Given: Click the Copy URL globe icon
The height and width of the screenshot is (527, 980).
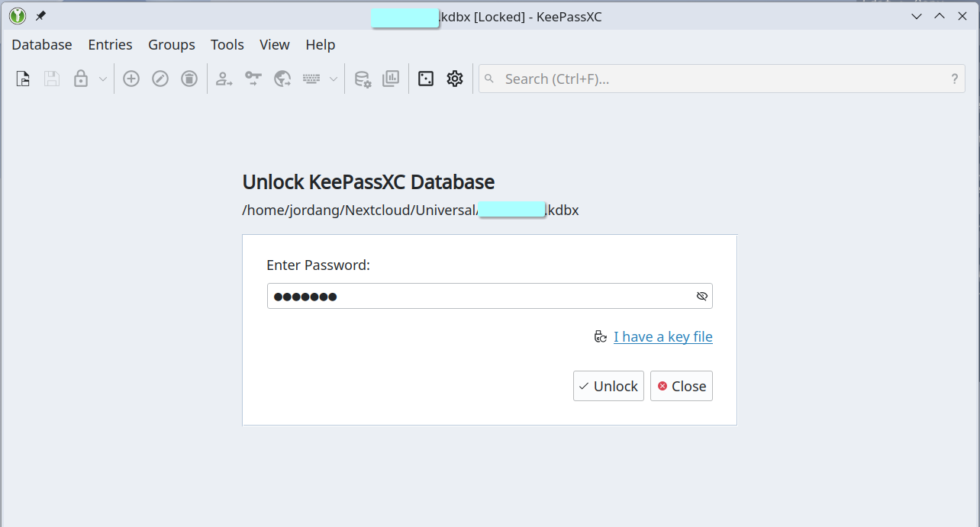Looking at the screenshot, I should (282, 79).
